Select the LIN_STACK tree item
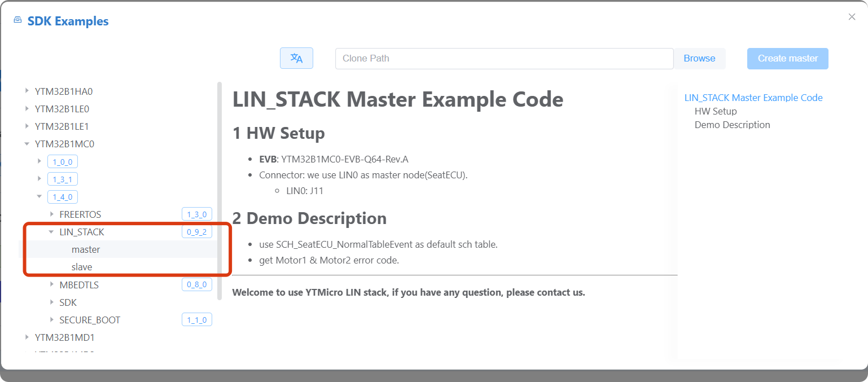868x382 pixels. click(x=81, y=232)
